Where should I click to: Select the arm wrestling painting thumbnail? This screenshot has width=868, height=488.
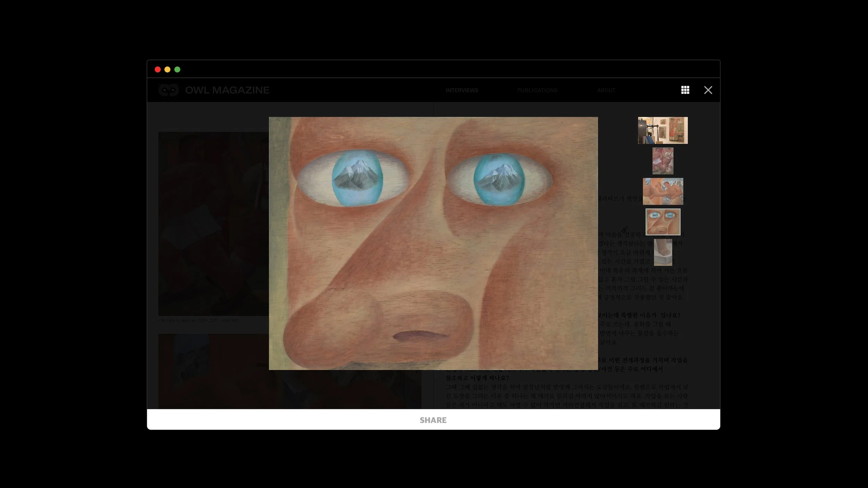coord(662,191)
